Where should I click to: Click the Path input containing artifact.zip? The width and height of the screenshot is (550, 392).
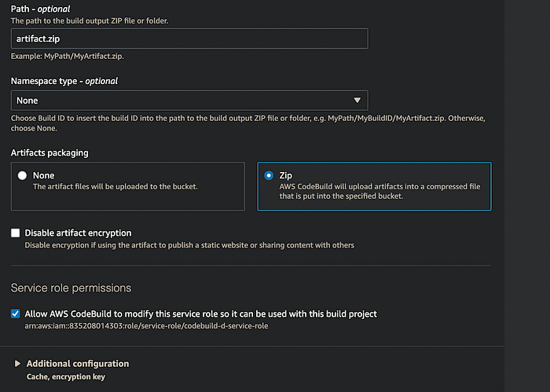[x=189, y=38]
